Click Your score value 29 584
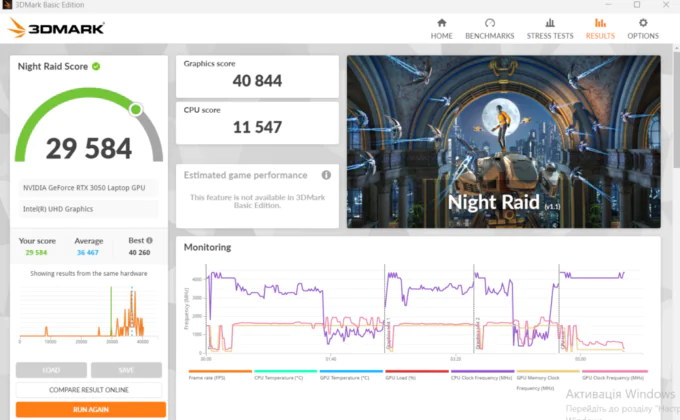Screen dimensions: 680x420 tap(36, 253)
